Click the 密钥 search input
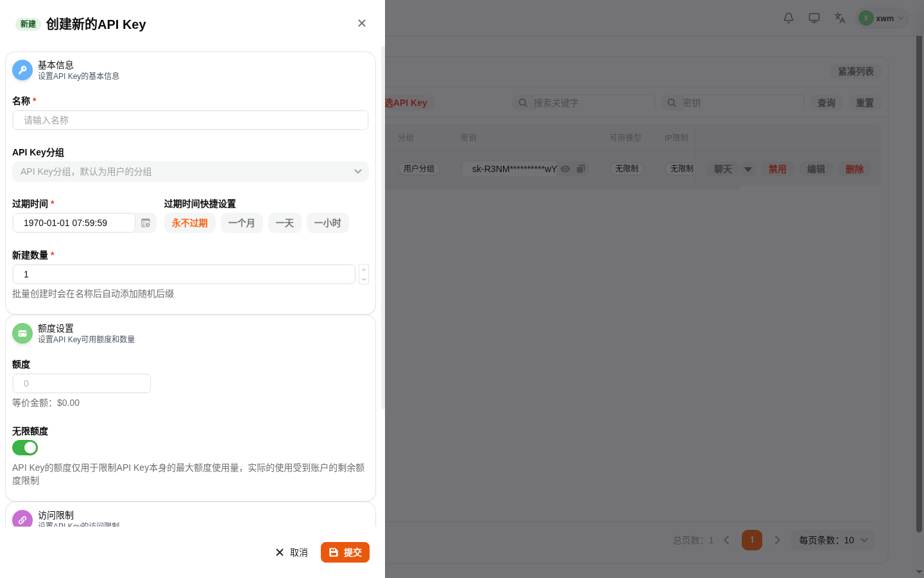Viewport: 924px width, 578px height. [x=742, y=103]
